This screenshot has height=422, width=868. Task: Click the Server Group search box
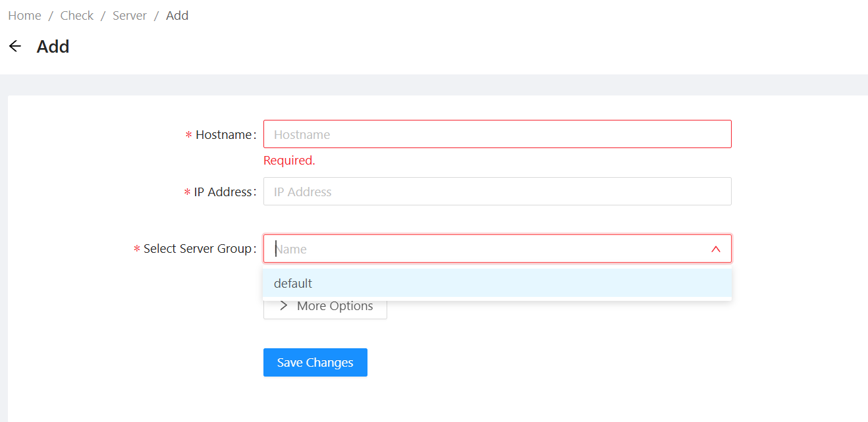(x=487, y=249)
